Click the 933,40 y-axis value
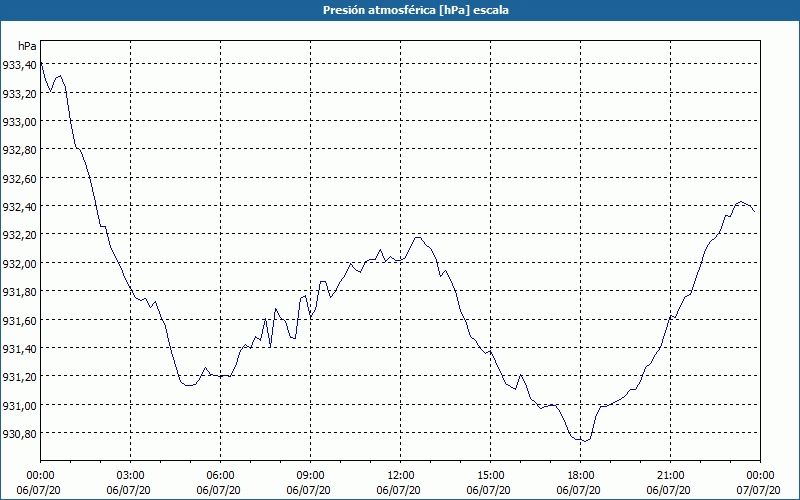800x500 pixels. (19, 65)
